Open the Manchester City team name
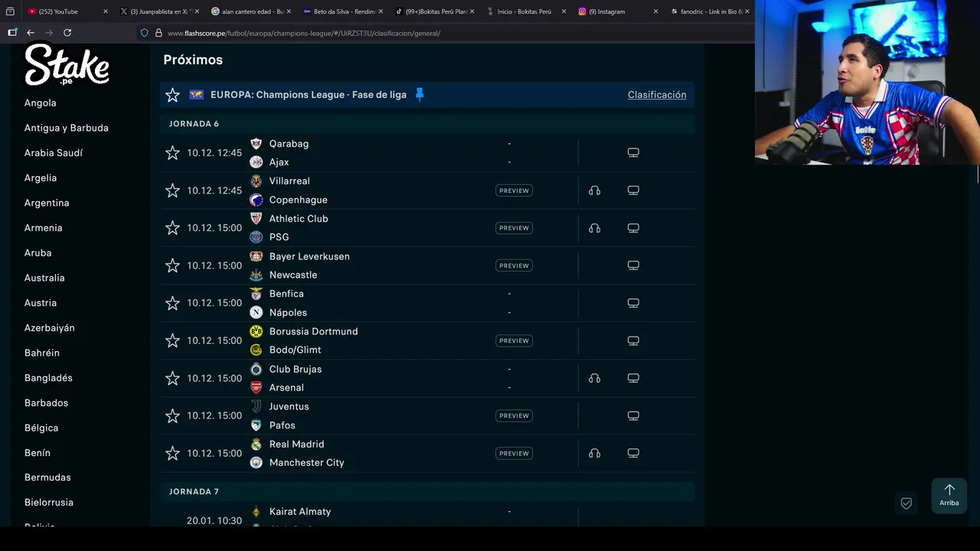This screenshot has height=551, width=980. coord(306,462)
